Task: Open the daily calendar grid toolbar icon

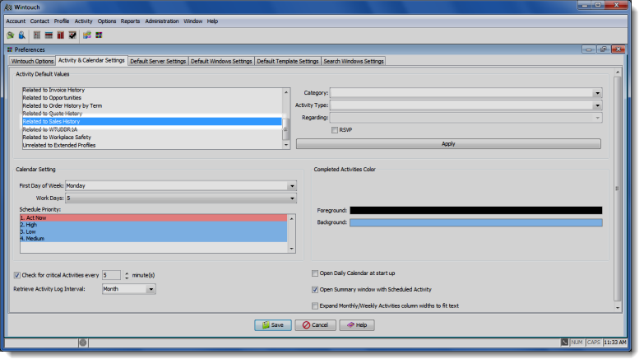Action: coord(37,35)
